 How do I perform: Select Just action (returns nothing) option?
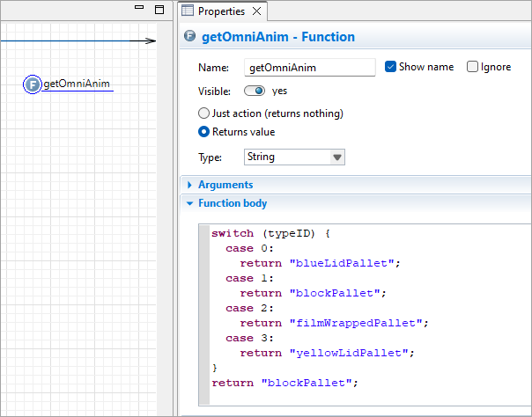204,113
